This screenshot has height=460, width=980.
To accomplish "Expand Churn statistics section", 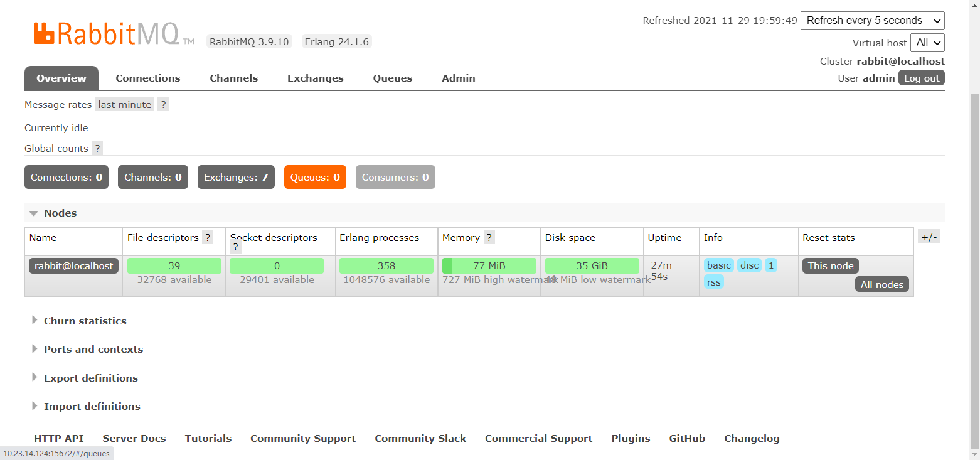I will tap(79, 321).
